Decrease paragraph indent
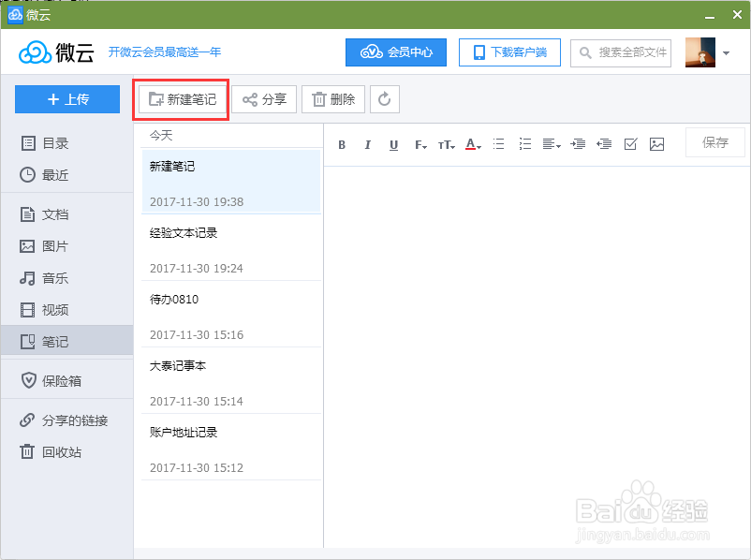751x560 pixels. (x=604, y=144)
